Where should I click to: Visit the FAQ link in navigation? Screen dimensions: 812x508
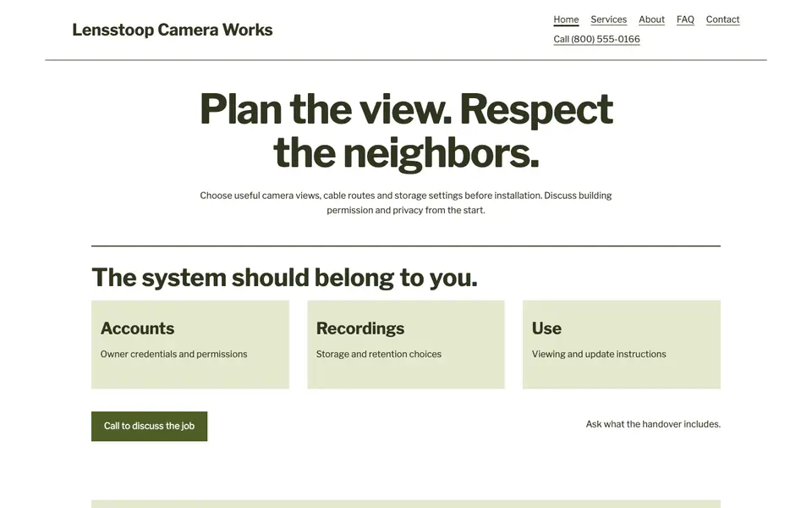(x=685, y=19)
